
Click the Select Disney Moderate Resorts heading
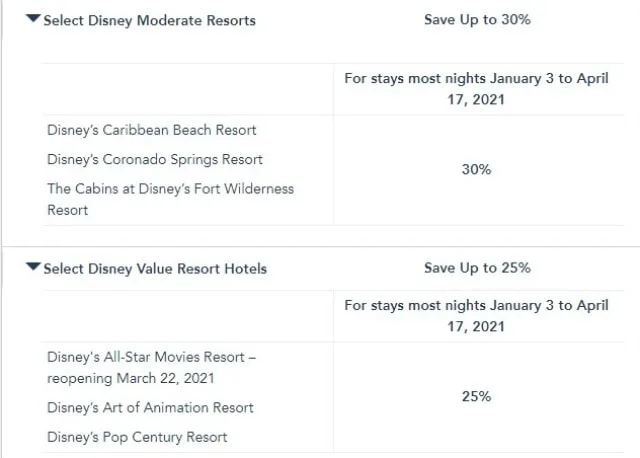click(x=149, y=20)
